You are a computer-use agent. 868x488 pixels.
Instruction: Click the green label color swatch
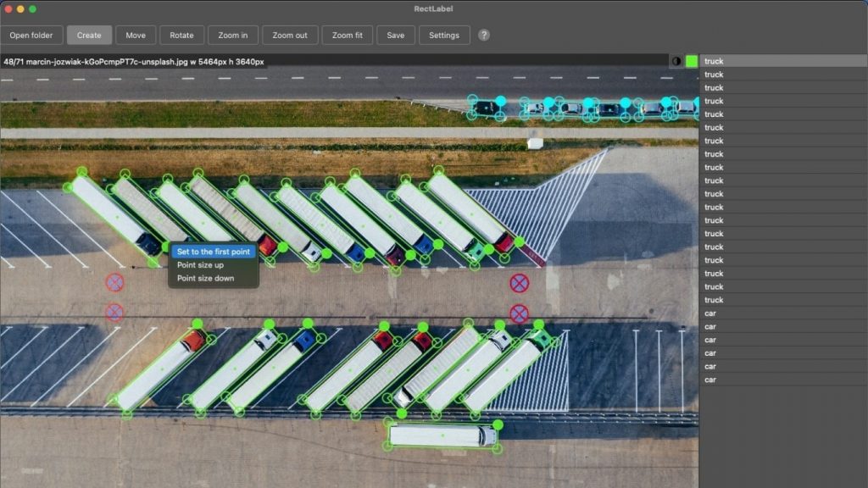tap(692, 61)
